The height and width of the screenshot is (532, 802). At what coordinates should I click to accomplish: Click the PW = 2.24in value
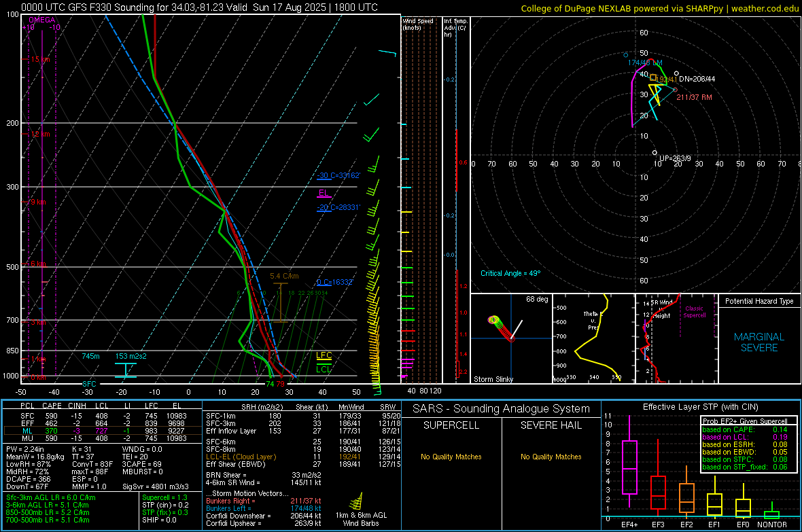(x=25, y=449)
